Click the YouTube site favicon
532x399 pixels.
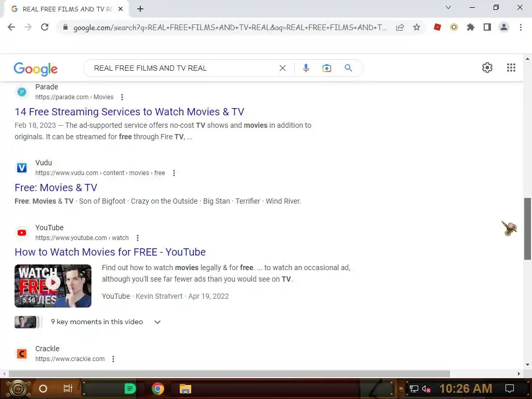click(22, 233)
